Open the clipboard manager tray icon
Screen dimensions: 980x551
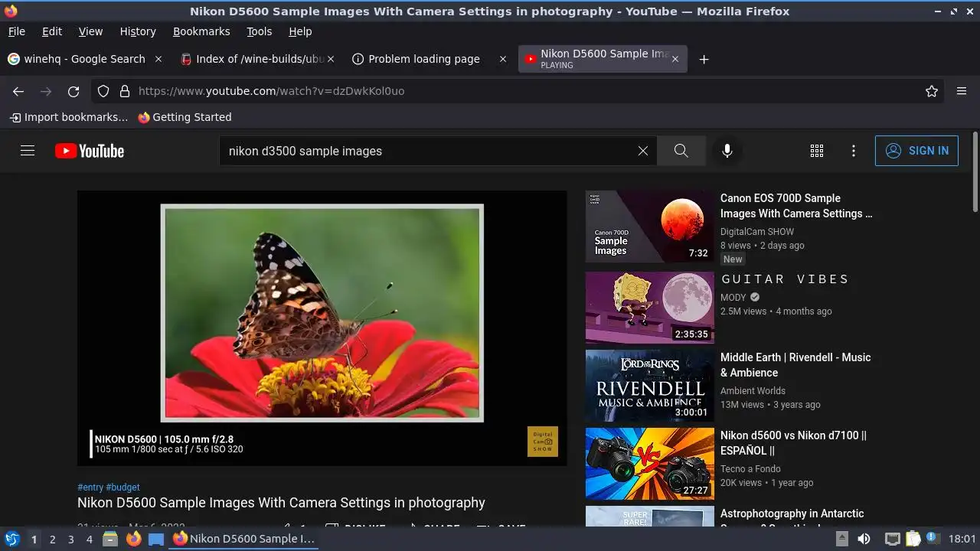click(913, 539)
